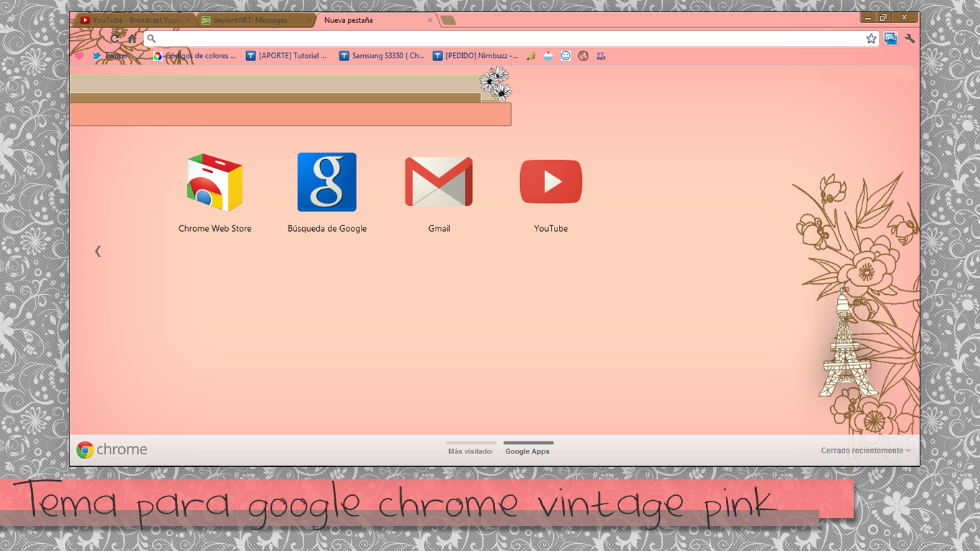This screenshot has width=980, height=551.
Task: Open the Chrome Web Store app
Action: tap(215, 182)
